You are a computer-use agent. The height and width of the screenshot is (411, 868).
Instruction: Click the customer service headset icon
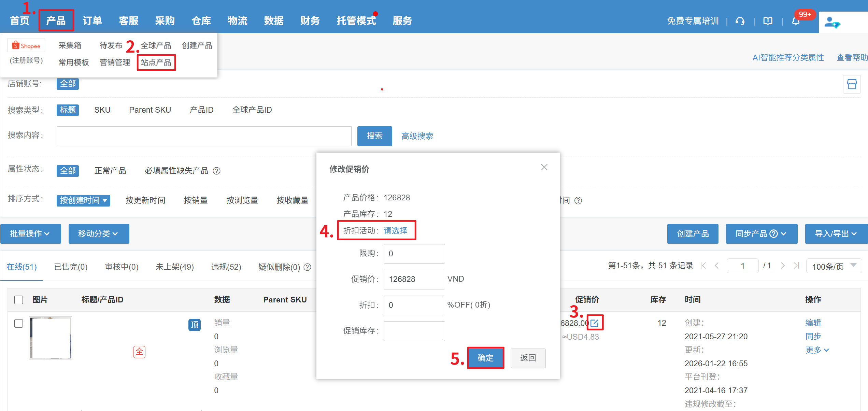(740, 21)
